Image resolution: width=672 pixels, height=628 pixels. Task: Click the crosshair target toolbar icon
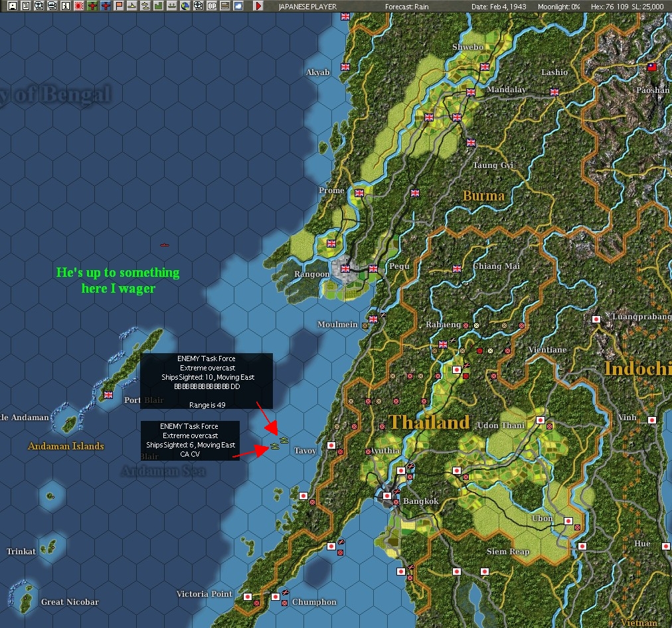199,5
